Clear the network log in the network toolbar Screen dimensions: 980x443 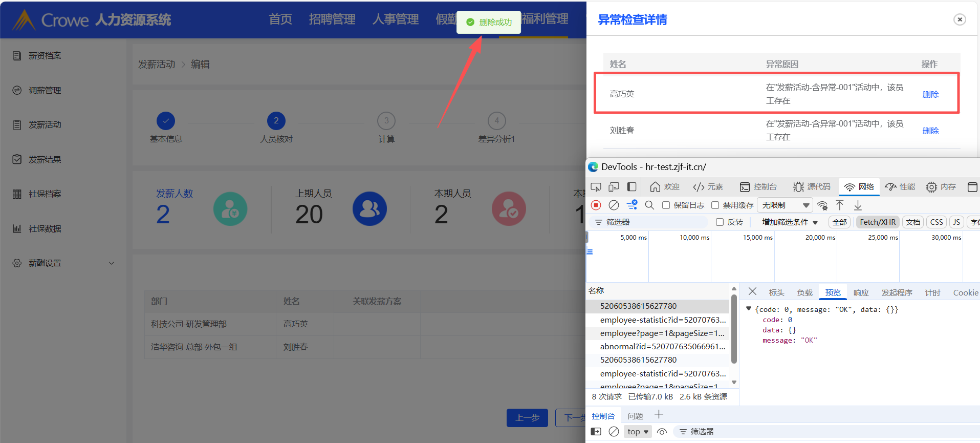[614, 205]
